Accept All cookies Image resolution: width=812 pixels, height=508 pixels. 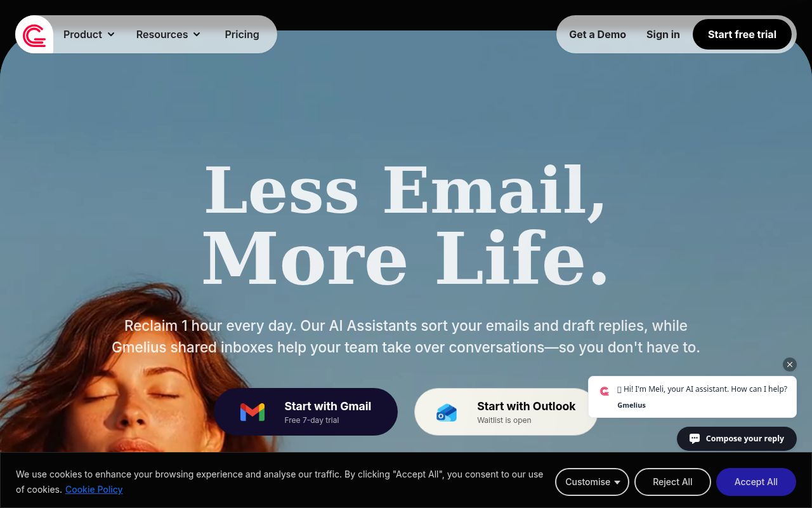coord(756,482)
